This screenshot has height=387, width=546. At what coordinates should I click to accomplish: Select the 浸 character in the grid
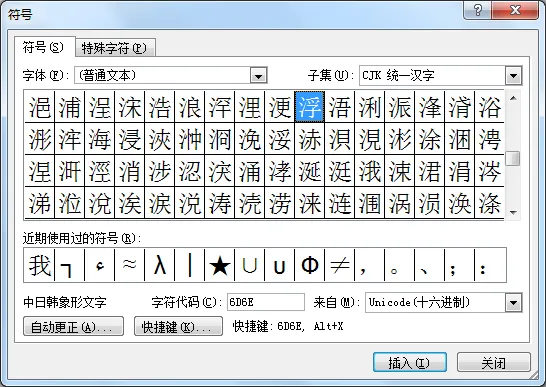point(130,139)
